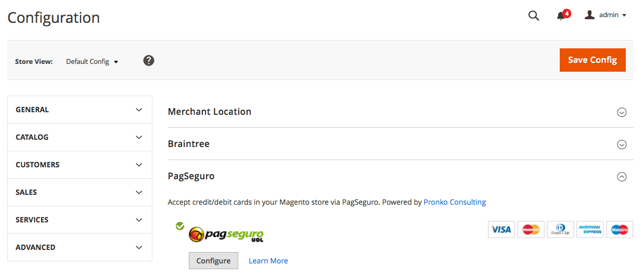Click the help question mark icon
The width and height of the screenshot is (644, 278).
149,61
